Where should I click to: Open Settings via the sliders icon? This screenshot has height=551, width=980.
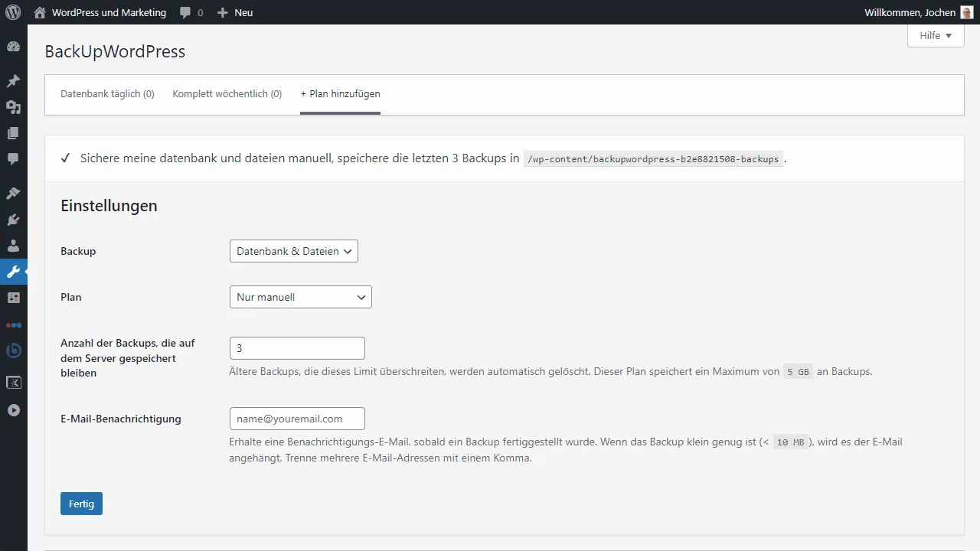(x=13, y=298)
